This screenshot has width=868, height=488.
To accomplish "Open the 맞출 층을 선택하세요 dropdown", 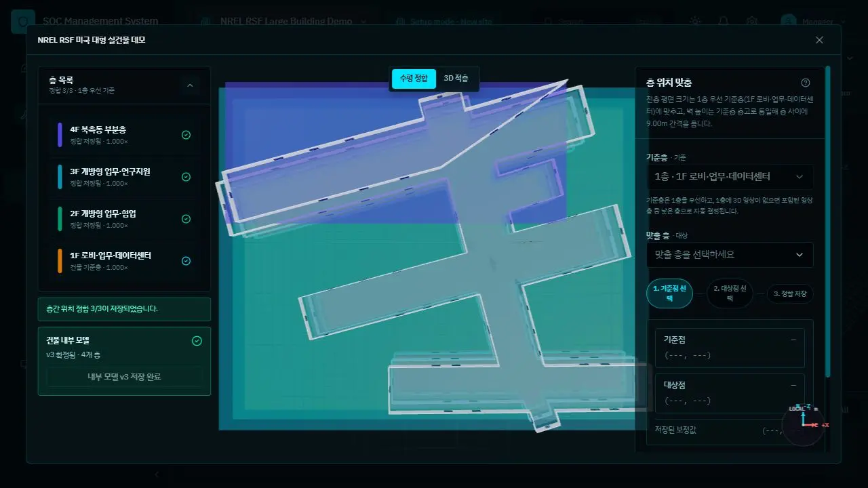I will [x=730, y=255].
